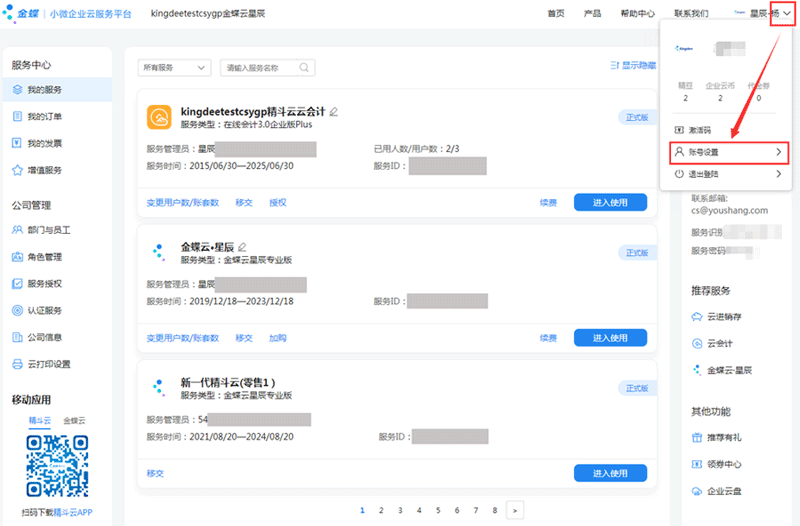
Task: Click 进入使用 for 云会计 service
Action: coord(610,203)
